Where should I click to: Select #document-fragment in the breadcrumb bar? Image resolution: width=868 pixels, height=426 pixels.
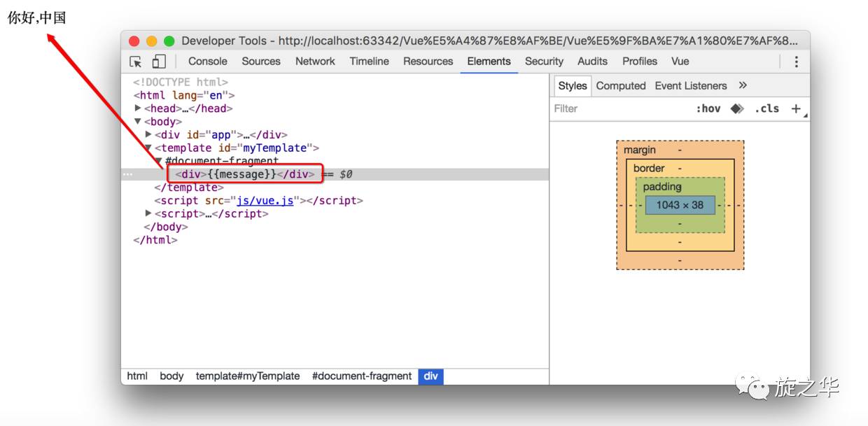pos(362,376)
